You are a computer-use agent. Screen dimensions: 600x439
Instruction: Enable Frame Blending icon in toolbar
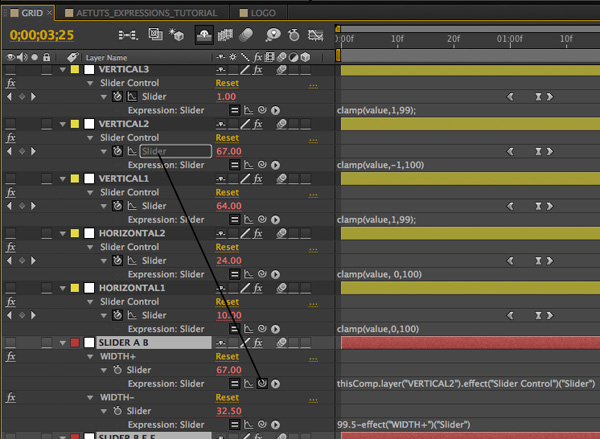(x=225, y=35)
